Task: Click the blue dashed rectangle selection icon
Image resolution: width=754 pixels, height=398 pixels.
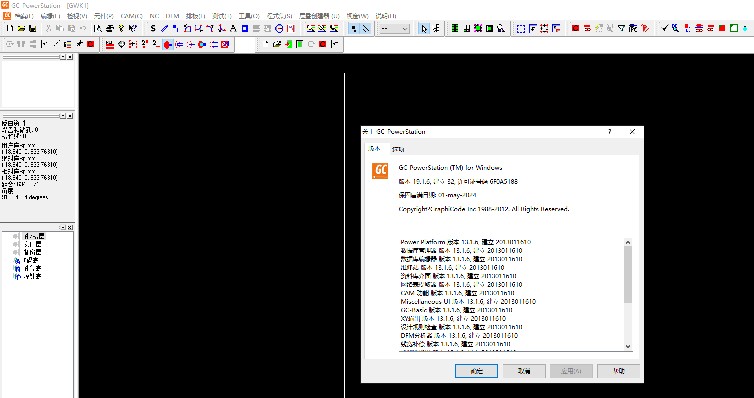Action: (520, 28)
